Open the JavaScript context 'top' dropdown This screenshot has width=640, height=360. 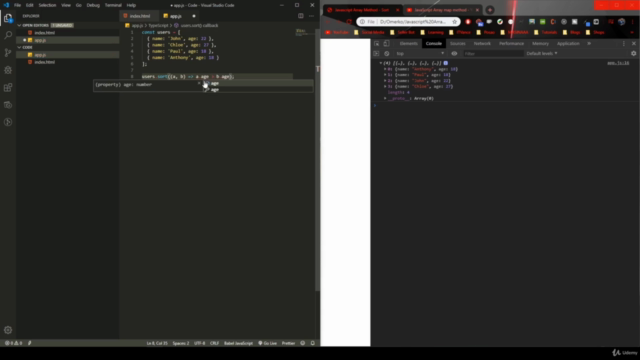(x=420, y=53)
